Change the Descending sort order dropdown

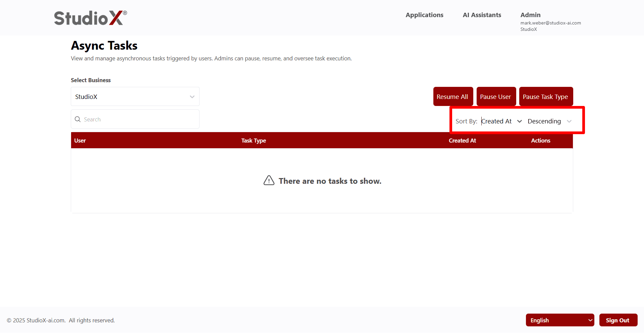click(549, 121)
